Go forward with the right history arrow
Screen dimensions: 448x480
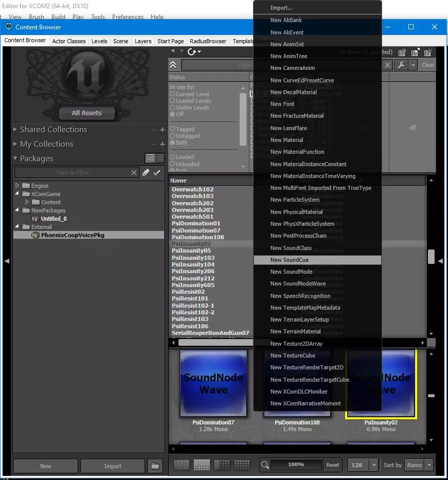[x=182, y=51]
